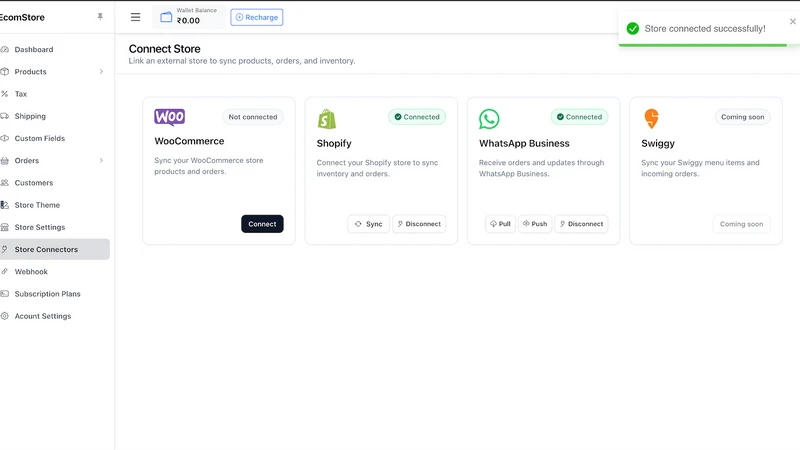The height and width of the screenshot is (450, 800).
Task: Select Store Connectors in the sidebar
Action: pyautogui.click(x=55, y=249)
